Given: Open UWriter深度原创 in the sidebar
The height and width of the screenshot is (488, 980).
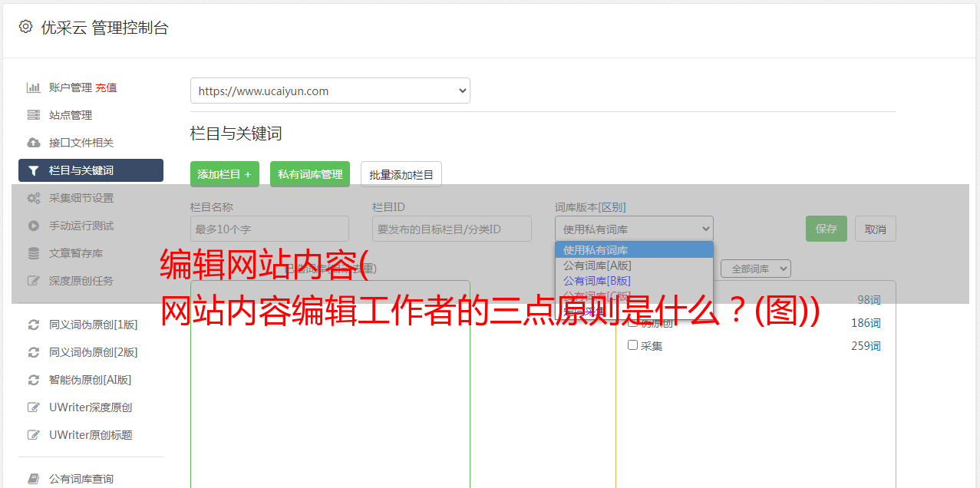Looking at the screenshot, I should tap(91, 407).
